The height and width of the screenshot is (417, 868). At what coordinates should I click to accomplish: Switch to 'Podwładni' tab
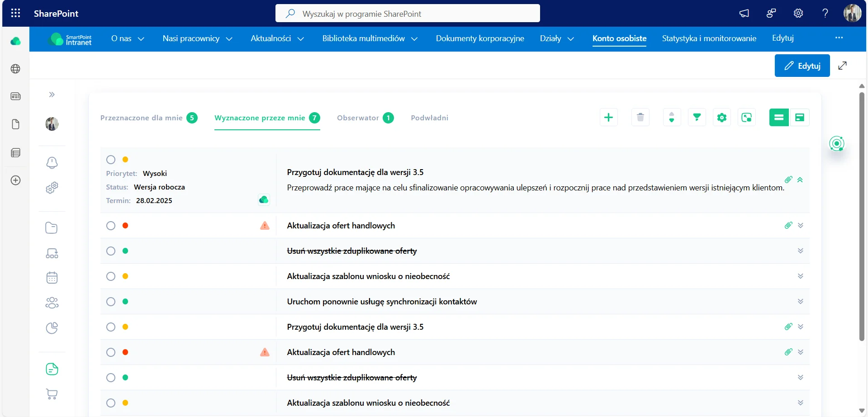tap(430, 118)
